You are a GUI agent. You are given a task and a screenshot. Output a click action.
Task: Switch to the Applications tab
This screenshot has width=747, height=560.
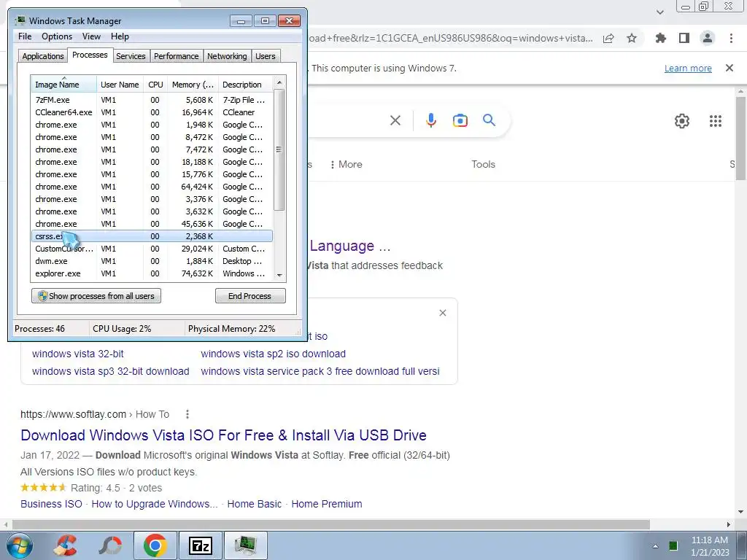(x=43, y=56)
